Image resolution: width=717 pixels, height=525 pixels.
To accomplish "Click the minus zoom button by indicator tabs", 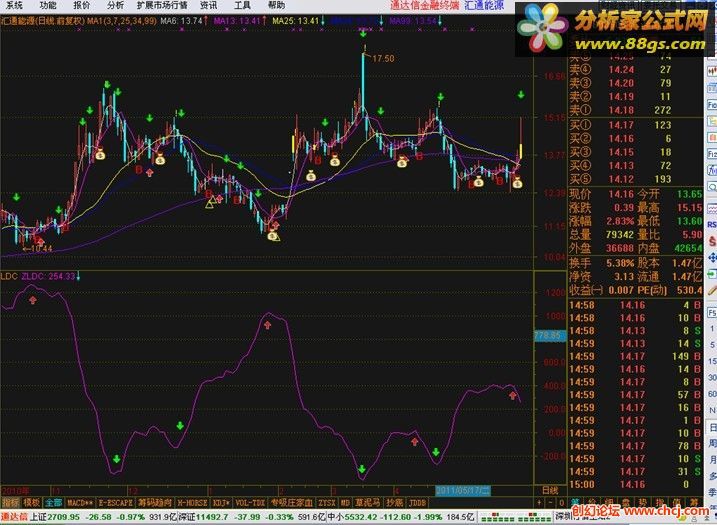I will click(x=551, y=503).
